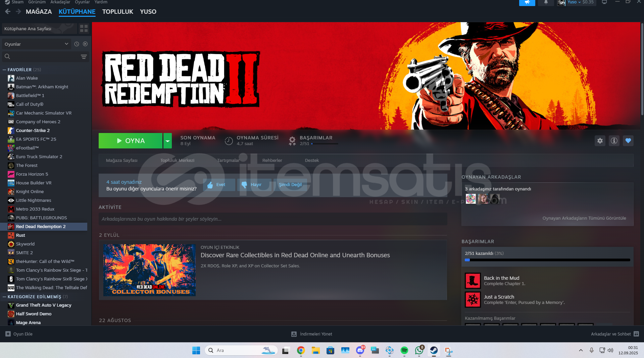Switch library to grid view icon
The height and width of the screenshot is (358, 644).
tap(84, 29)
